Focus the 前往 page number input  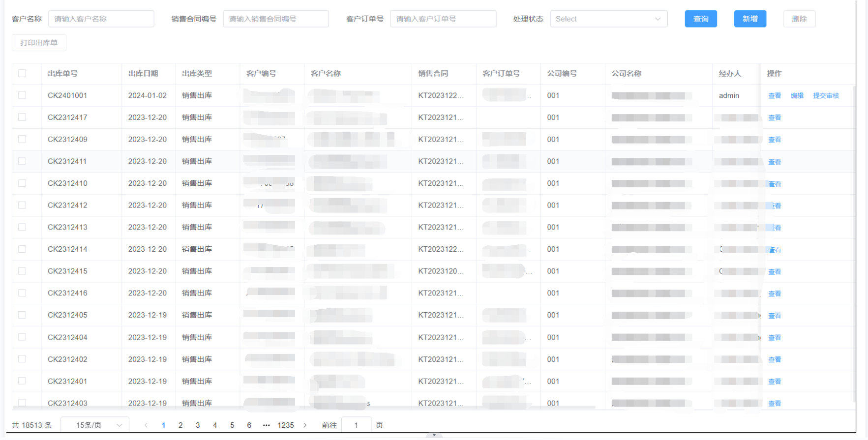[356, 425]
